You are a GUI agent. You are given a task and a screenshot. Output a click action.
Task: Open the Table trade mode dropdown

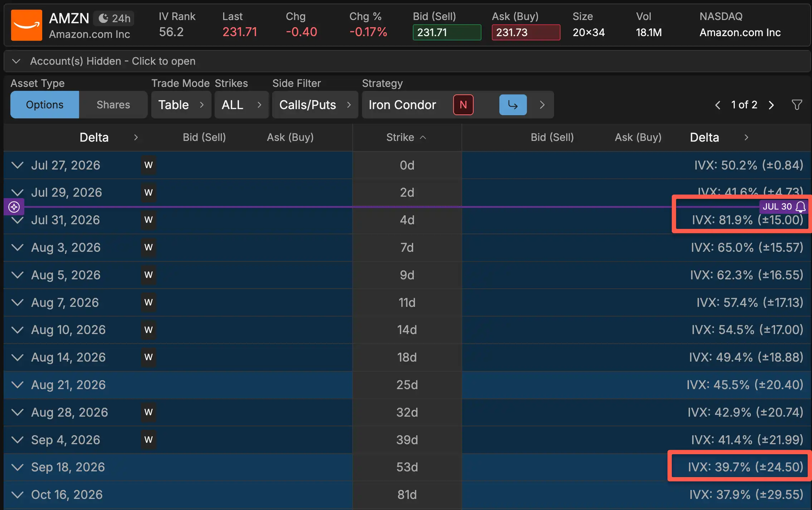point(181,105)
